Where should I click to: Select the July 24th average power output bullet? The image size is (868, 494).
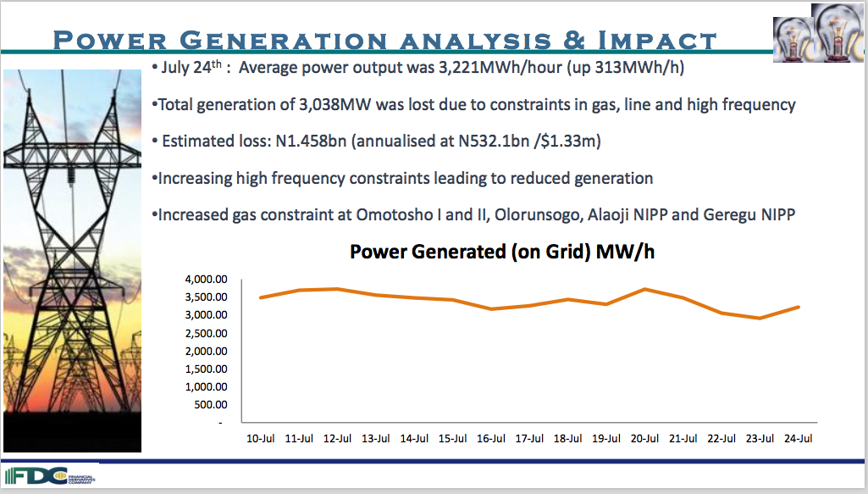coord(417,69)
